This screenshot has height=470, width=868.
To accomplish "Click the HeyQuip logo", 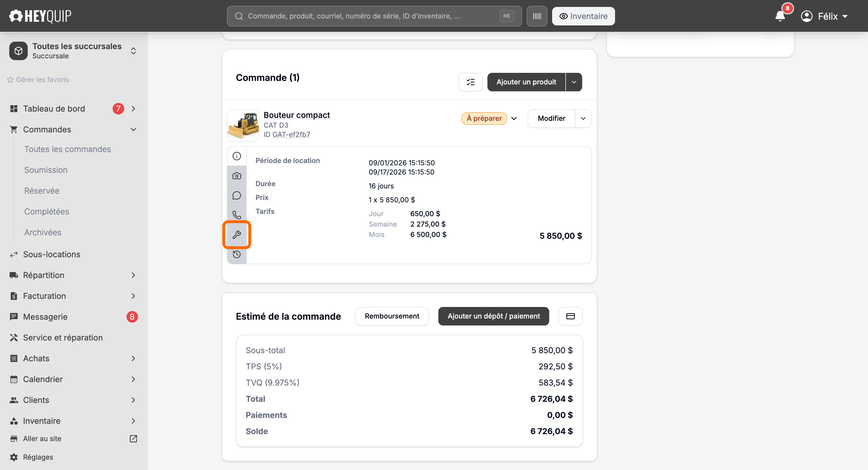I will [40, 16].
